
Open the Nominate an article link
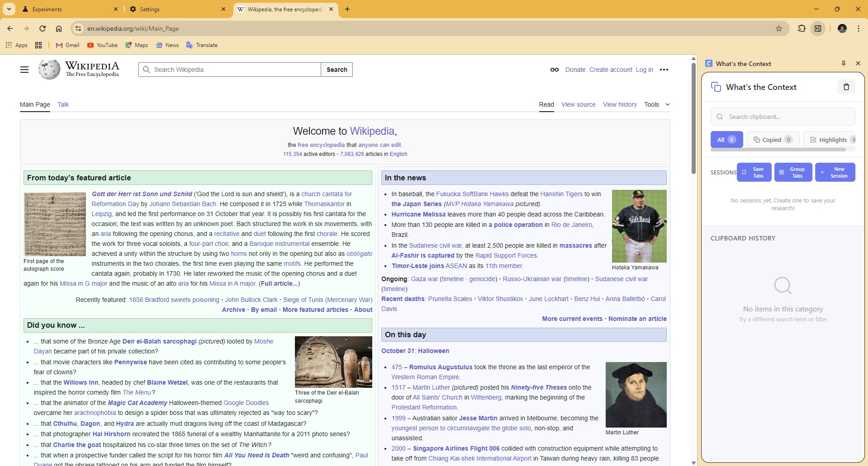(x=637, y=319)
